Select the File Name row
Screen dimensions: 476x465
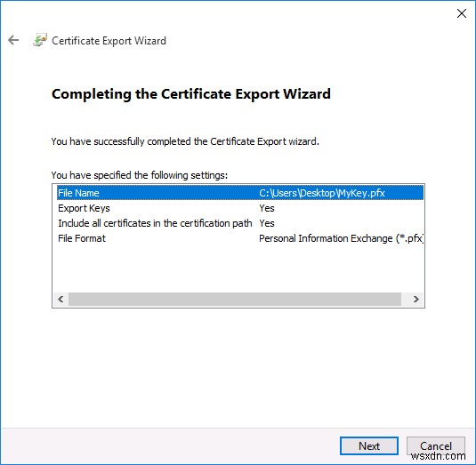(240, 193)
